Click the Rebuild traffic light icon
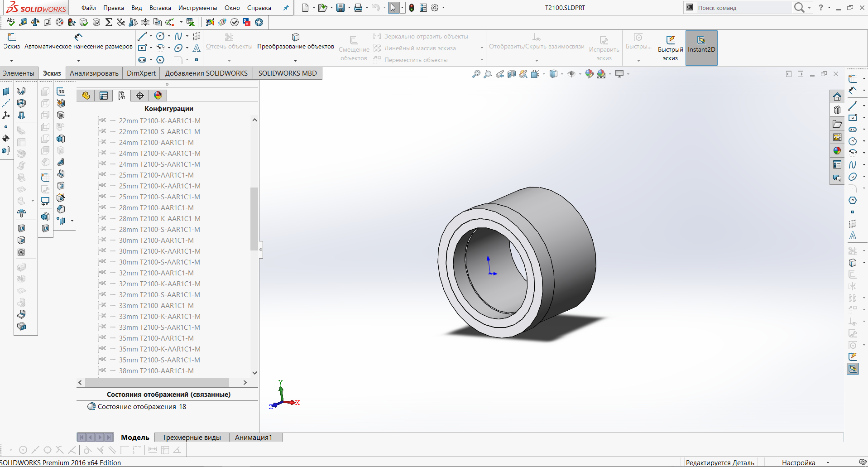The image size is (868, 467). pos(412,8)
